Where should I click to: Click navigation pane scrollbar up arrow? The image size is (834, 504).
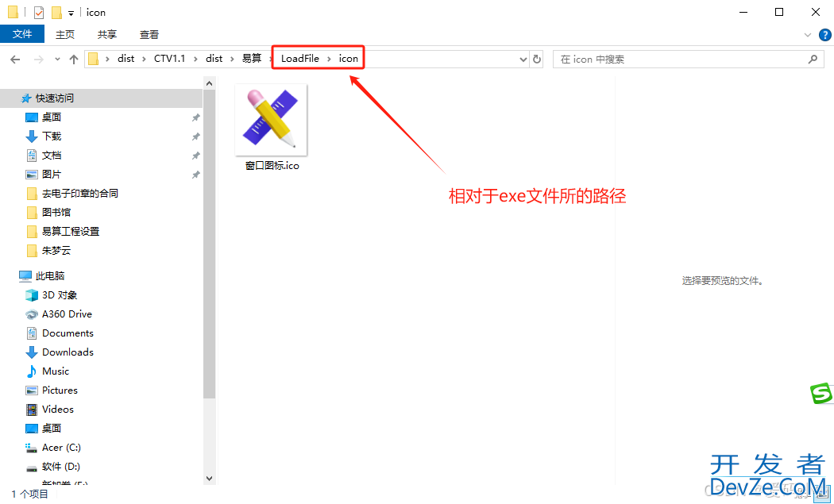tap(209, 83)
